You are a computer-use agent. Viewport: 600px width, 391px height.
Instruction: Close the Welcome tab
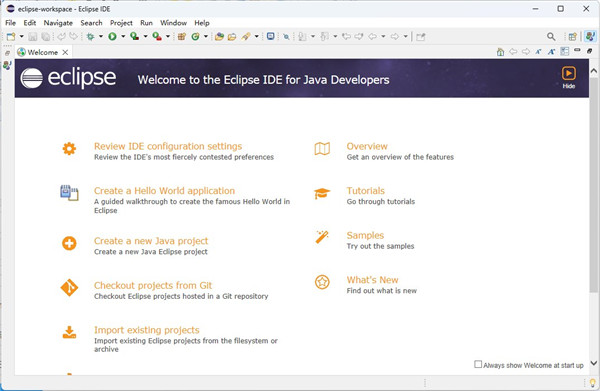point(65,52)
